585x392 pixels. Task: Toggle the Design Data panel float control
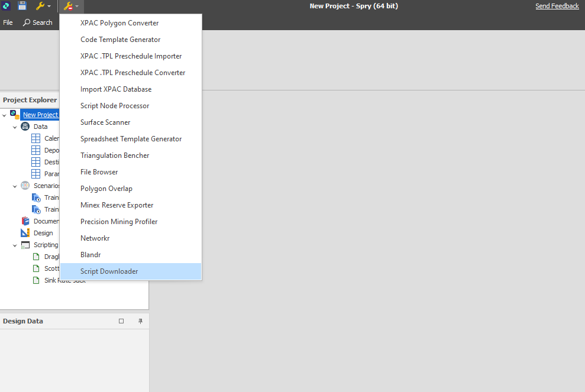121,321
